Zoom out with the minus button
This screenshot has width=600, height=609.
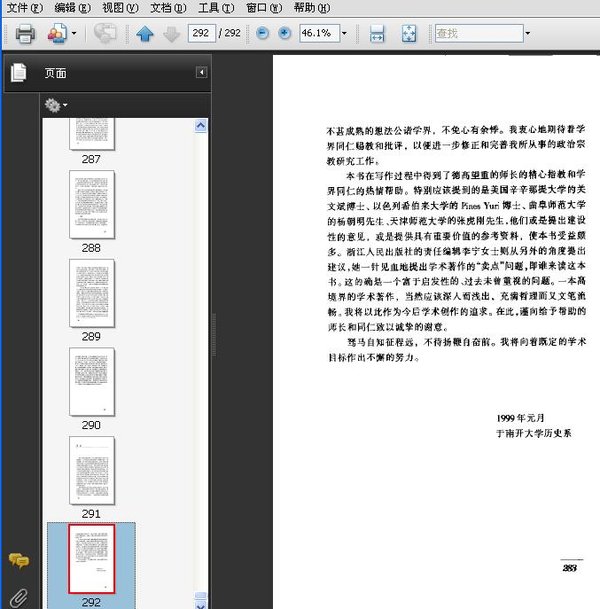[263, 33]
